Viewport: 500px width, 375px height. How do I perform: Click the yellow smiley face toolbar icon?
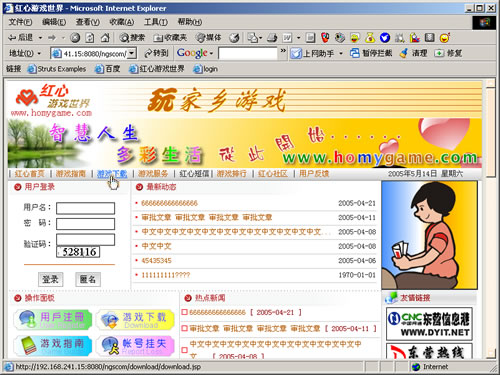[355, 38]
